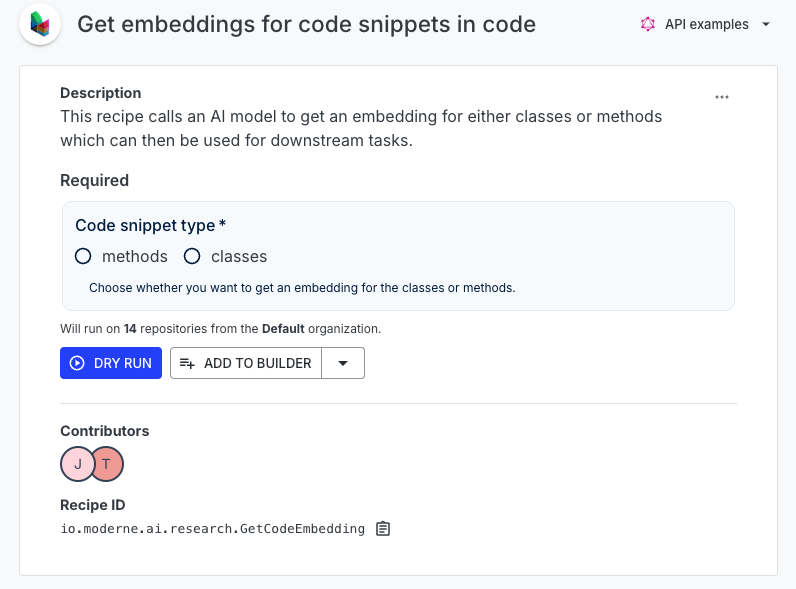The image size is (796, 589).
Task: Click the Moderne logo icon
Action: (x=40, y=24)
